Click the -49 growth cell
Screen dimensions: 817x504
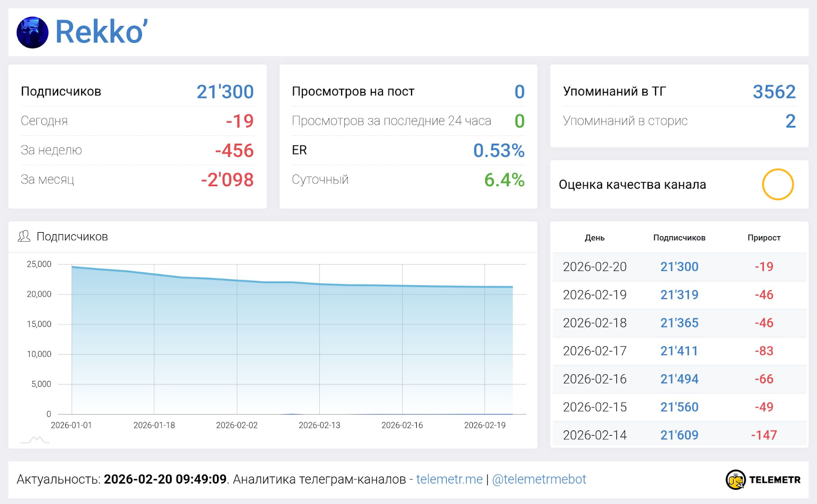click(764, 407)
